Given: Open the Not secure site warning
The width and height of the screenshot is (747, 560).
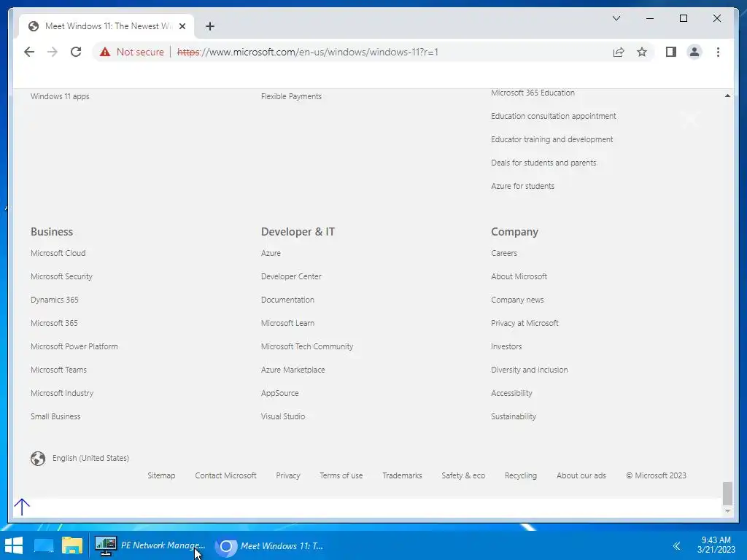Looking at the screenshot, I should 131,52.
